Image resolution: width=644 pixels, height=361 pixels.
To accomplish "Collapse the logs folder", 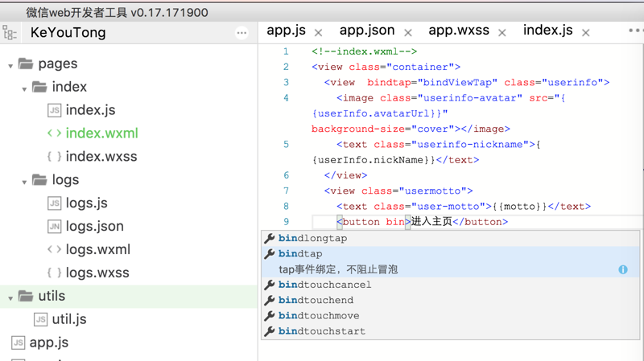I will [24, 182].
